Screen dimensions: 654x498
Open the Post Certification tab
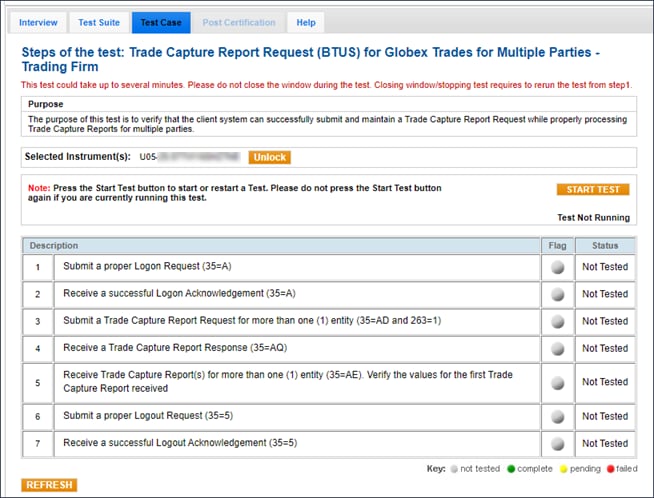pyautogui.click(x=238, y=22)
